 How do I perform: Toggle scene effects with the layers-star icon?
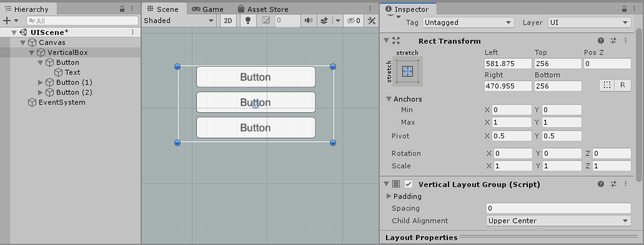[324, 21]
